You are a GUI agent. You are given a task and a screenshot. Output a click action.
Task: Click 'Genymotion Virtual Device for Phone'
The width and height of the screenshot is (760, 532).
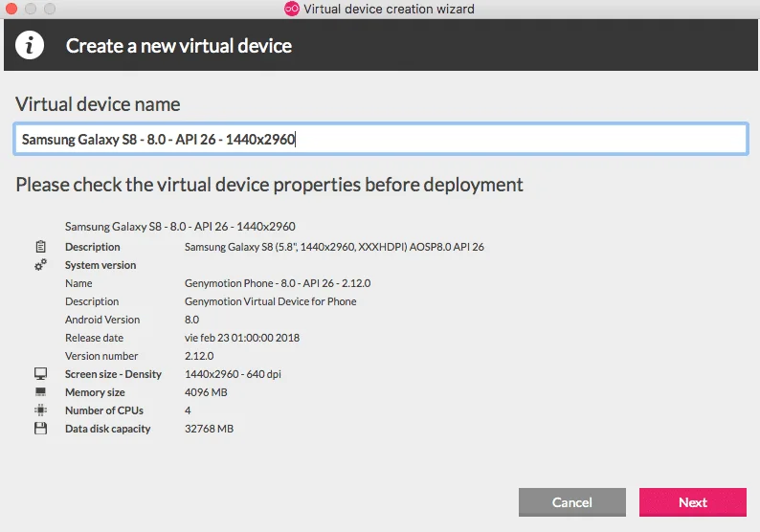271,301
